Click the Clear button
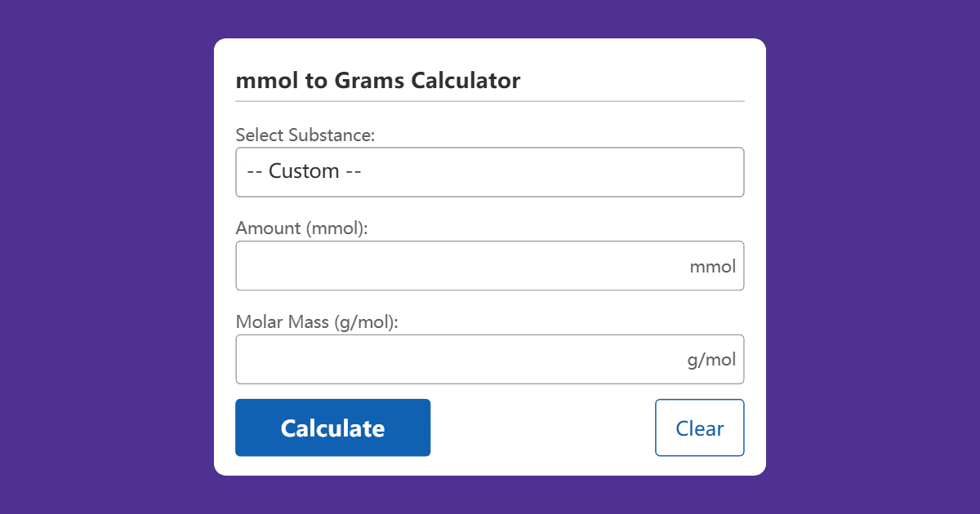The image size is (980, 514). pyautogui.click(x=699, y=428)
